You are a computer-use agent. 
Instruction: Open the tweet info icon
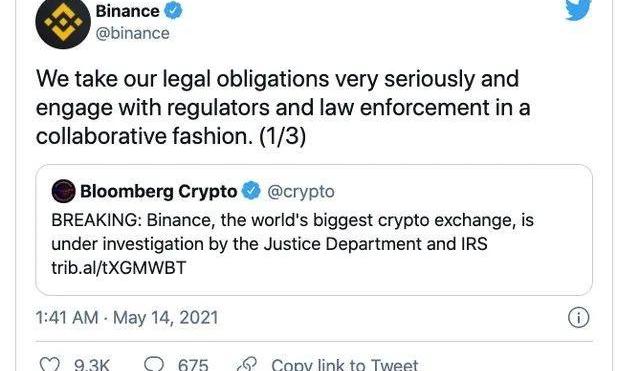click(578, 318)
